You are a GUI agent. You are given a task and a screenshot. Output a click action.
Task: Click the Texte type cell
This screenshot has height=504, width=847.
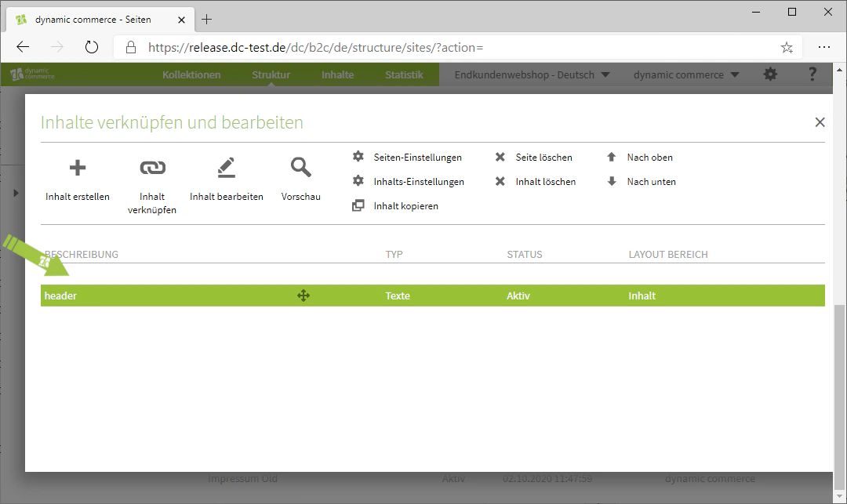[x=398, y=296]
